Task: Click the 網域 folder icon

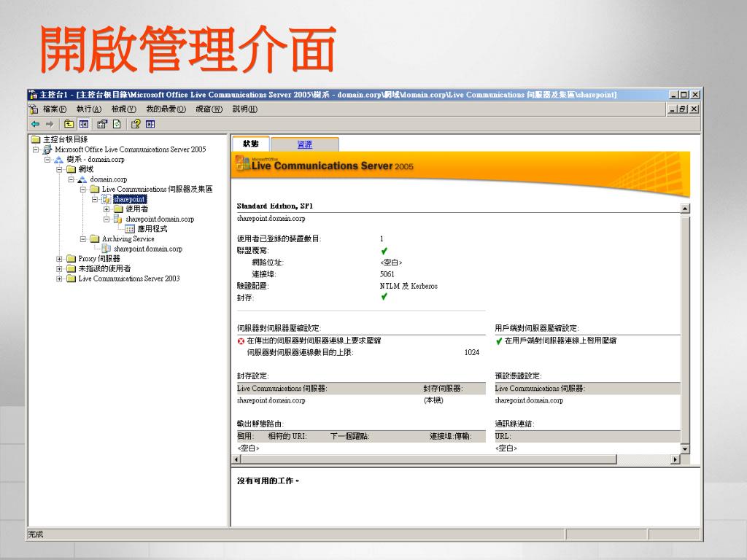Action: click(x=71, y=169)
